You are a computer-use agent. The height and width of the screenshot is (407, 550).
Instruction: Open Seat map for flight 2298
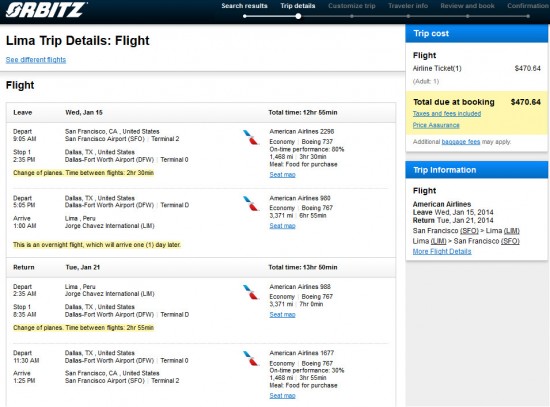pos(282,174)
